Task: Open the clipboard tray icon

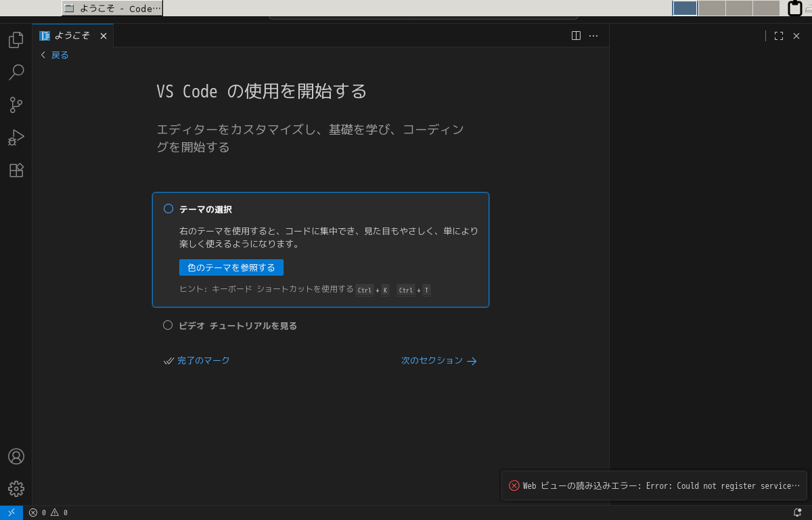Action: click(795, 8)
